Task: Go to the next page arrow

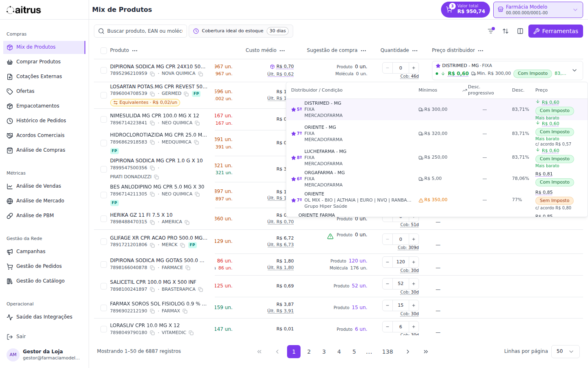Action: [408, 352]
